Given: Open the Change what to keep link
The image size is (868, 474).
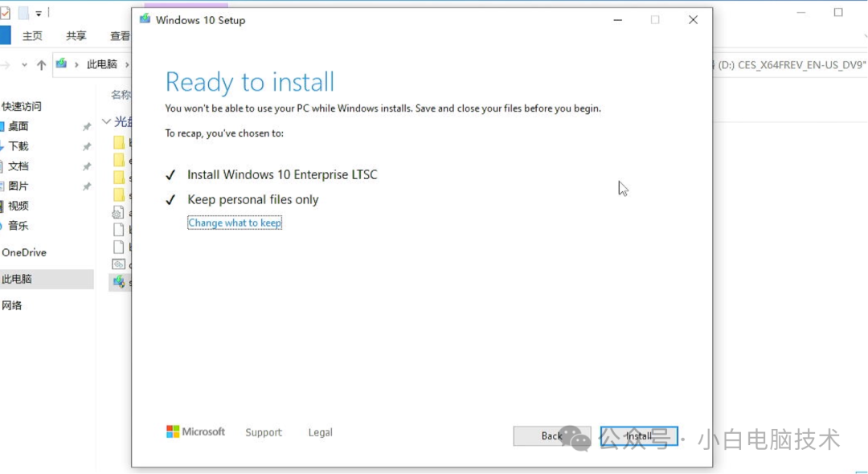Looking at the screenshot, I should [x=235, y=223].
